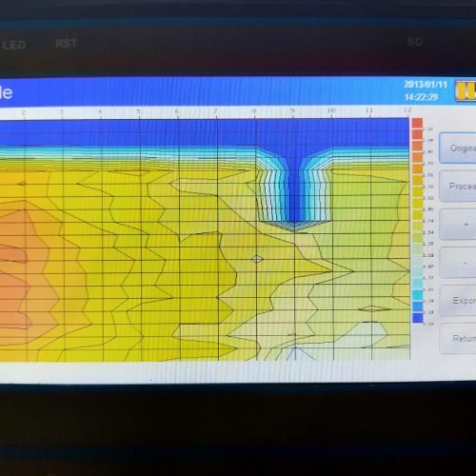
Task: Open the Process view button
Action: point(458,186)
